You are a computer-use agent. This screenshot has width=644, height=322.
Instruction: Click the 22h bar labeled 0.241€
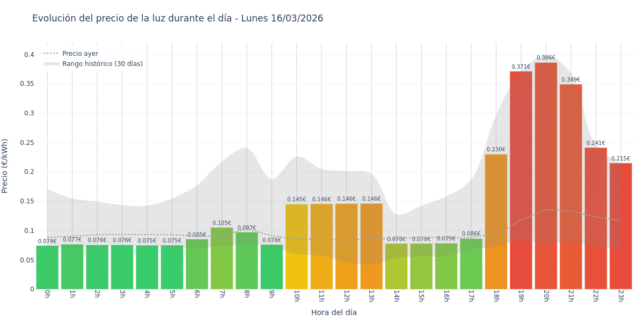596,220
